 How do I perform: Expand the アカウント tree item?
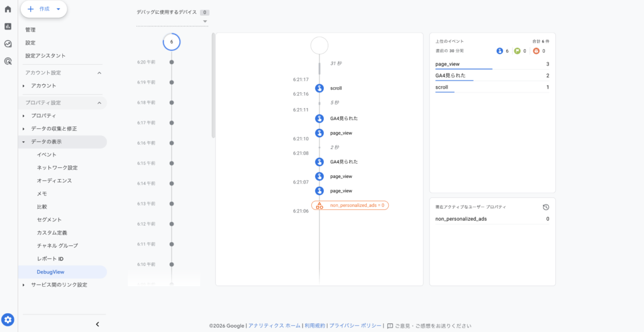click(23, 86)
